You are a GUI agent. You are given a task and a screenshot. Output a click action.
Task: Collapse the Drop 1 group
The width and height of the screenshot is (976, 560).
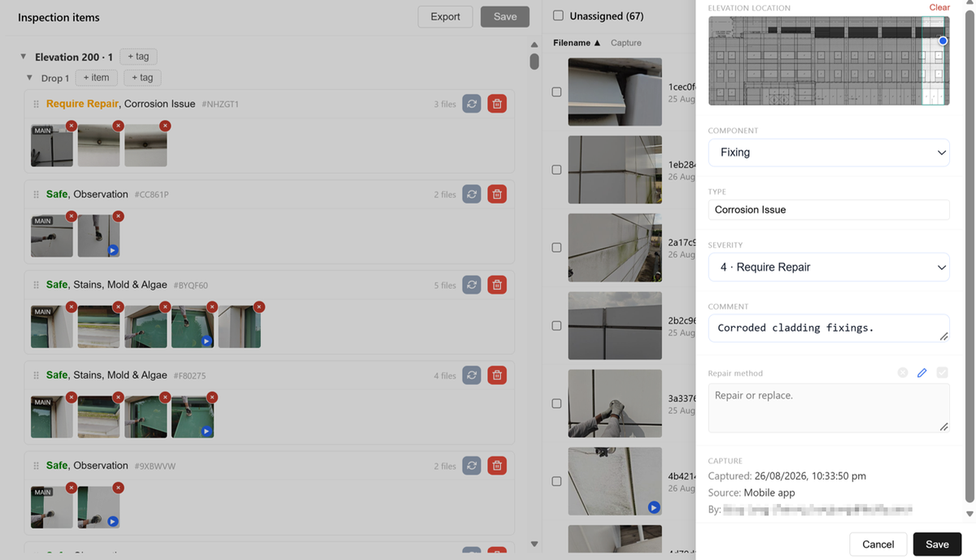(x=29, y=78)
